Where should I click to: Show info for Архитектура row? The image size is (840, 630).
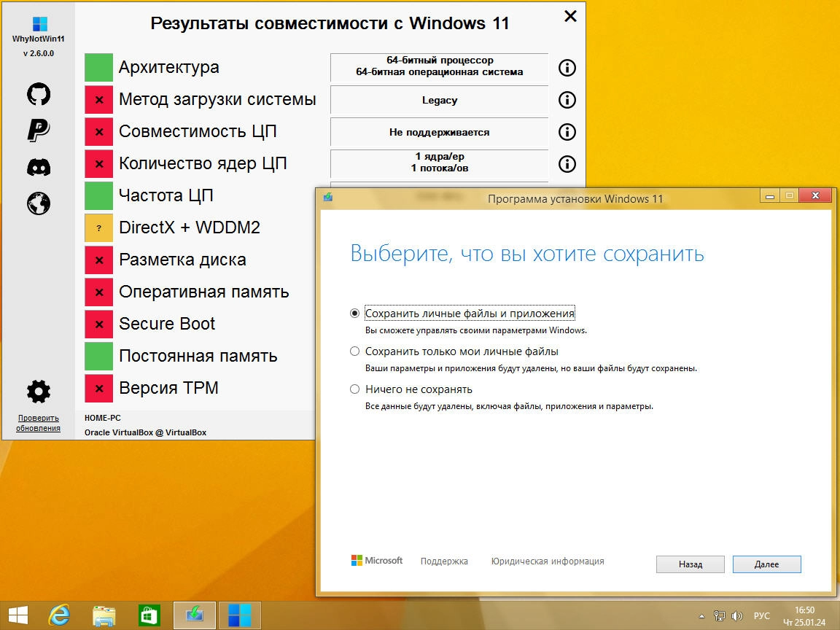pyautogui.click(x=567, y=68)
